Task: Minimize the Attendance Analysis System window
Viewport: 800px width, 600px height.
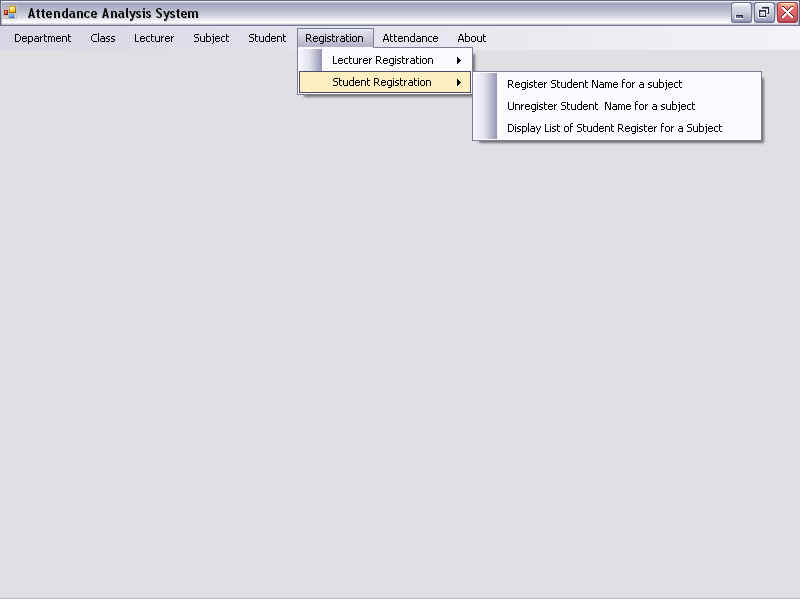Action: [x=741, y=13]
